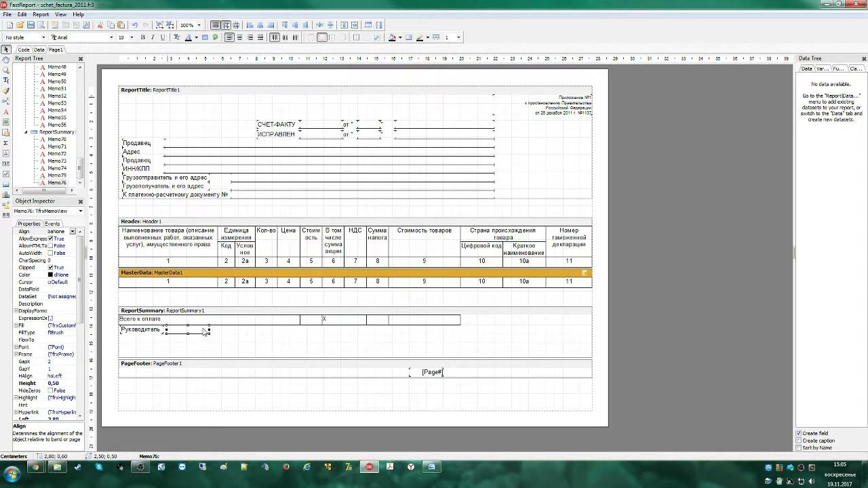
Task: Select the arrow pointer tool
Action: click(6, 49)
